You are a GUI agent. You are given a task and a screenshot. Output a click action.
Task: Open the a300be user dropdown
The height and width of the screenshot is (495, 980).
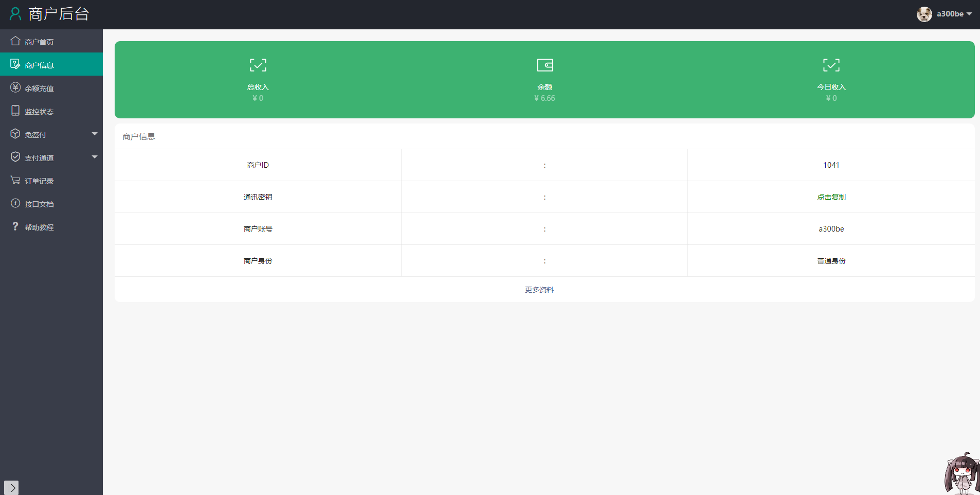pyautogui.click(x=945, y=14)
